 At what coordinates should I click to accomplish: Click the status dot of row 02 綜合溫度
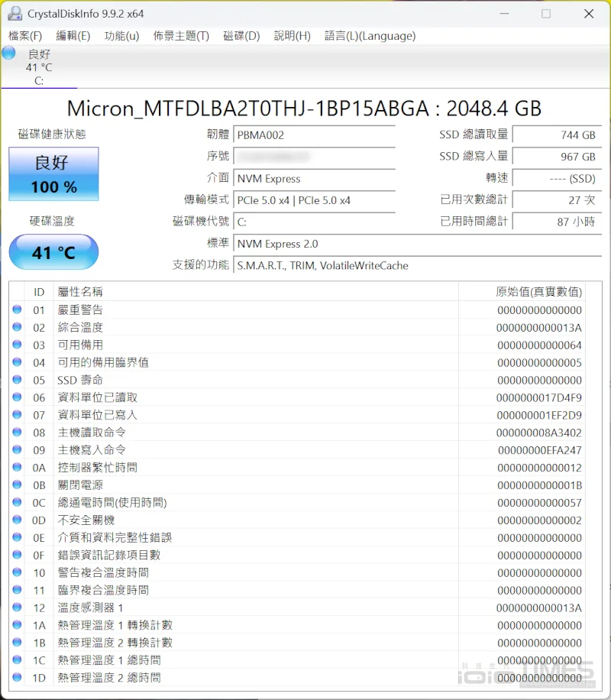pyautogui.click(x=17, y=327)
